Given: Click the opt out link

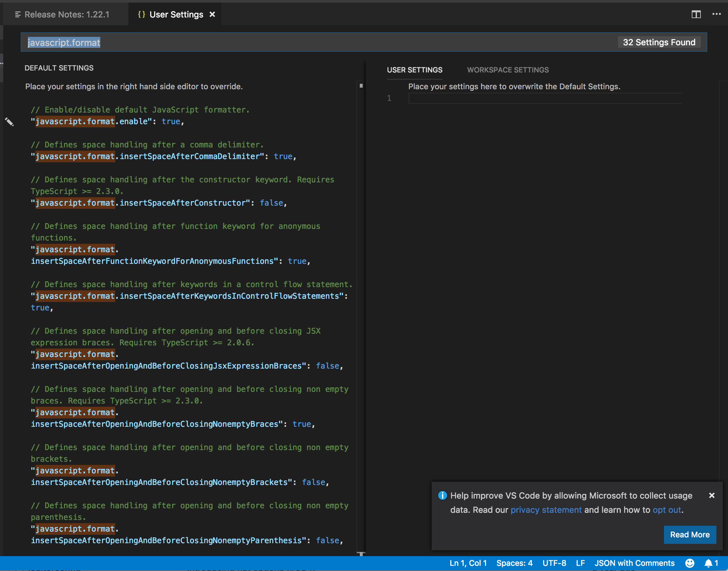Looking at the screenshot, I should (667, 510).
